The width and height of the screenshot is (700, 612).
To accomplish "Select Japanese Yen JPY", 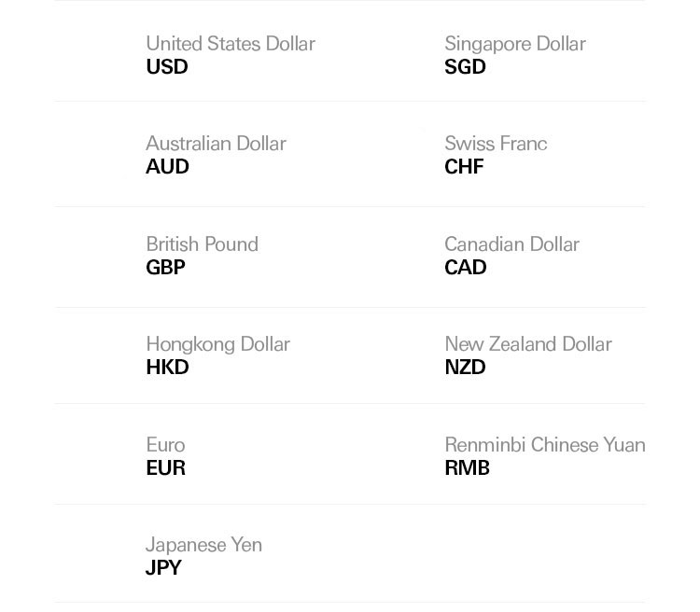I will 203,556.
